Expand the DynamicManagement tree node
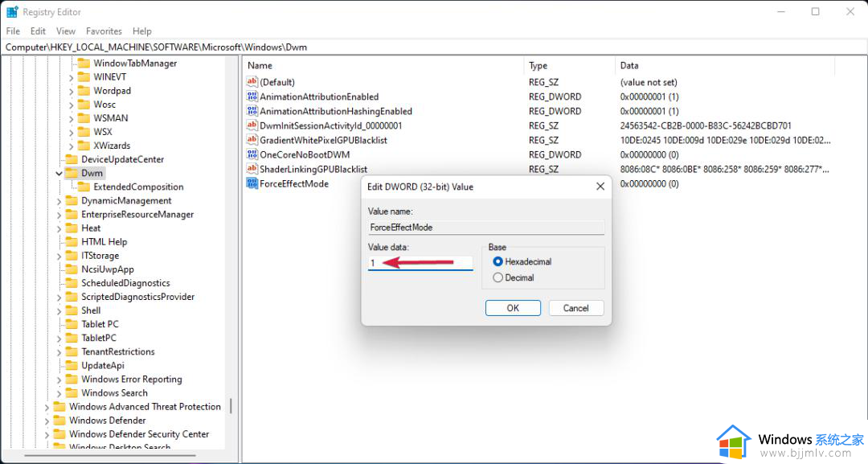Image resolution: width=868 pixels, height=464 pixels. pos(59,201)
